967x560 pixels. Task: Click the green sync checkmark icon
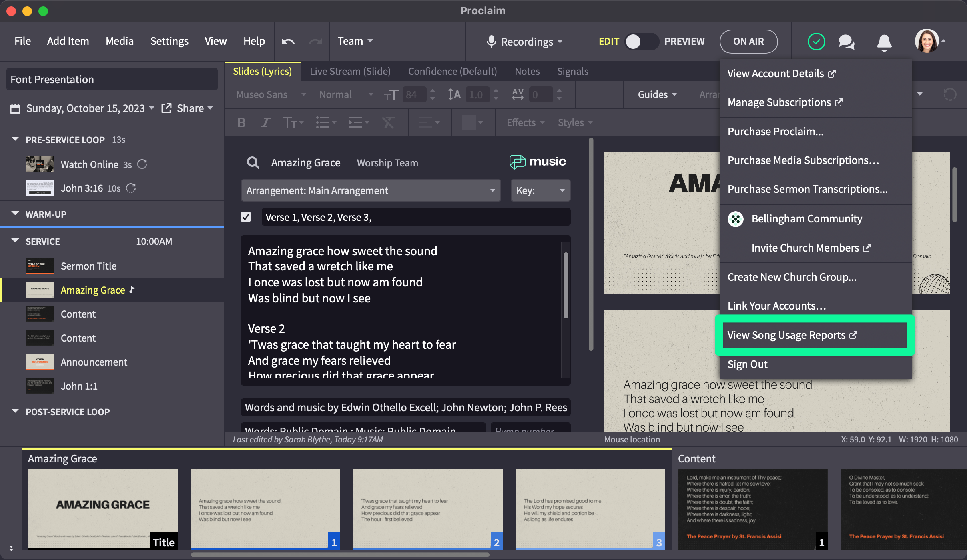816,42
